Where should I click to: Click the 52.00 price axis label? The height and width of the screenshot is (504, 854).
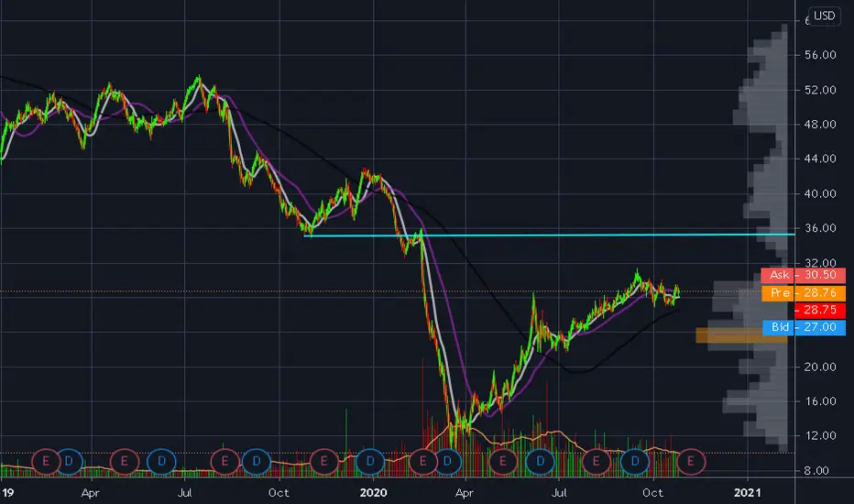coord(820,90)
